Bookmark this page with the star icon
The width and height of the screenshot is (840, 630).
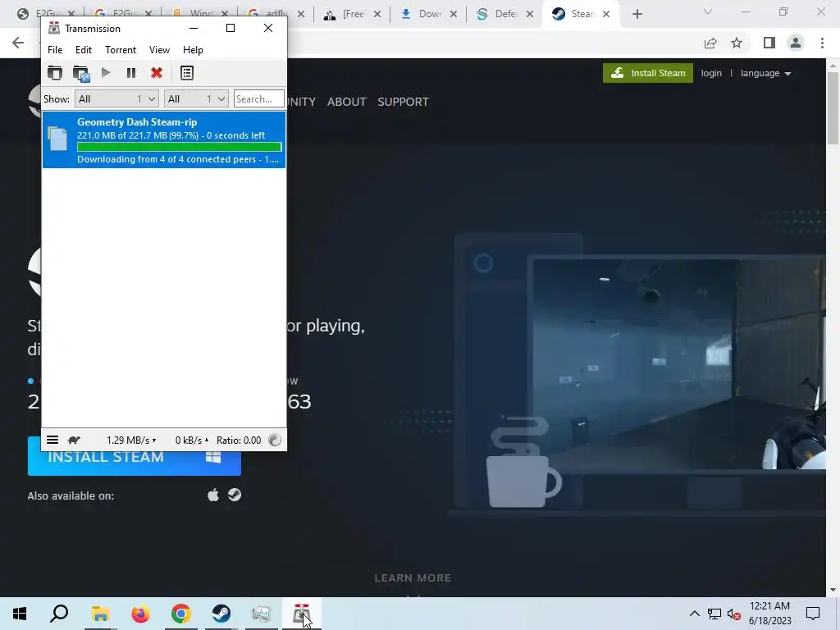(737, 43)
